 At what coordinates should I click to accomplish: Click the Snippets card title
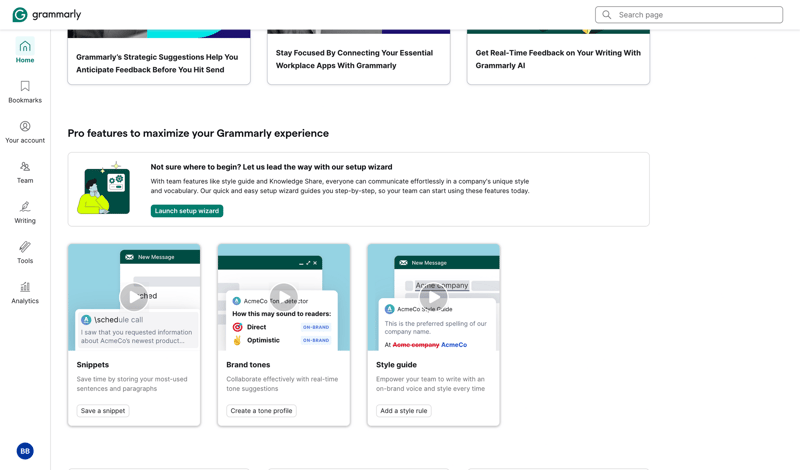(x=93, y=365)
